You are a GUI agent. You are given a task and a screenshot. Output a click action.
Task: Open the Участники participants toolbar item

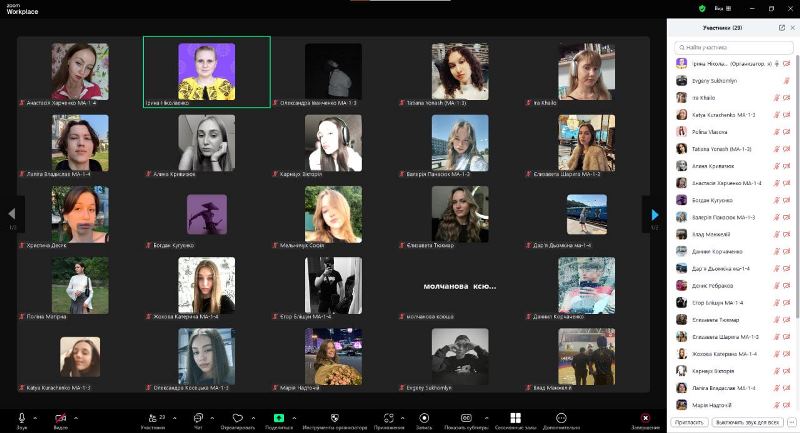coord(153,418)
